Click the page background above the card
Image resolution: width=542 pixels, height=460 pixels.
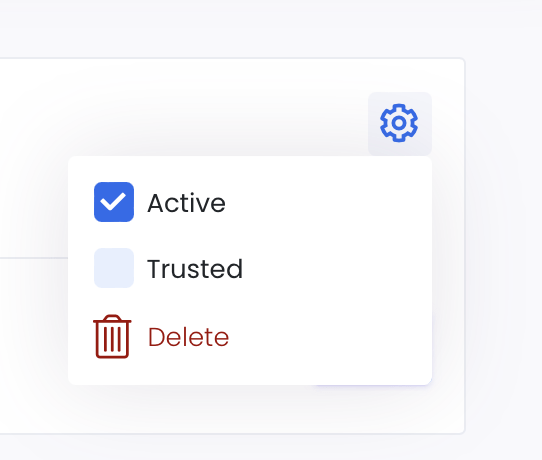(x=270, y=28)
